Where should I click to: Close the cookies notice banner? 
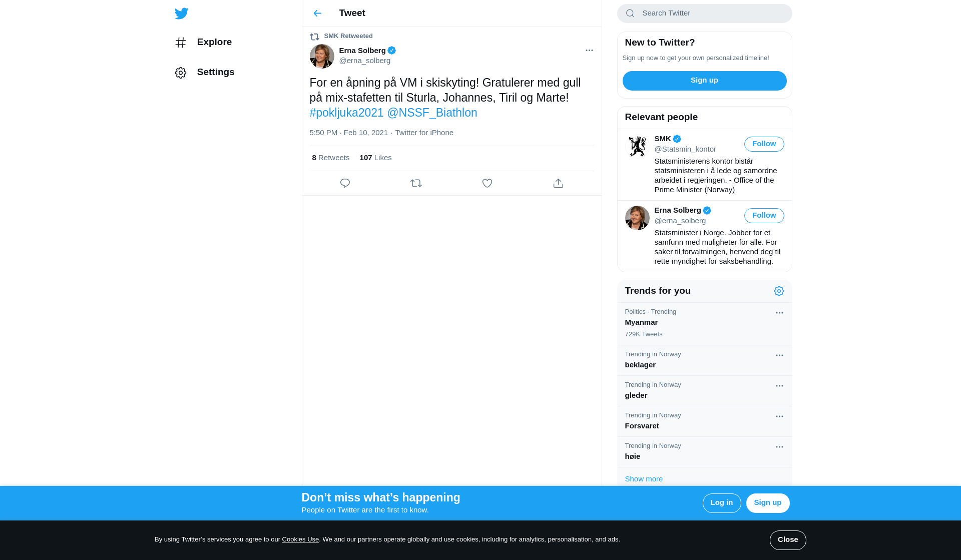pos(787,540)
